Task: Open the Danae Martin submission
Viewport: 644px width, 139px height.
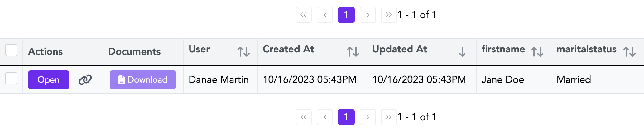Action: (49, 80)
